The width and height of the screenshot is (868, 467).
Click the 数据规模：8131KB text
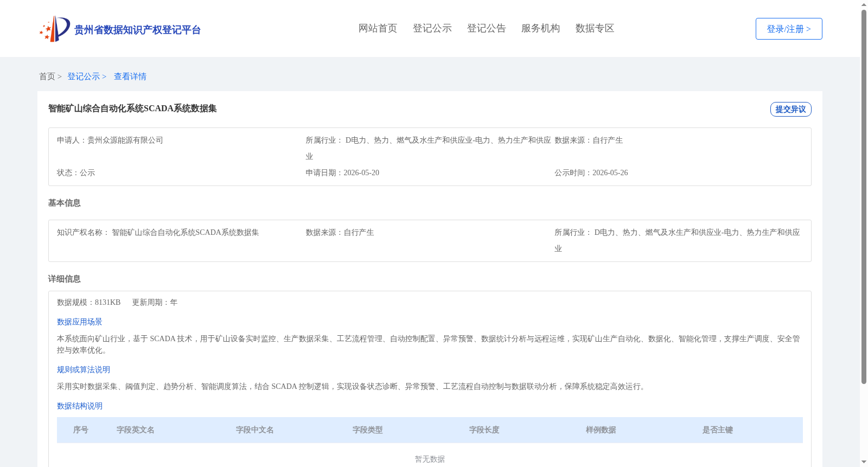89,302
